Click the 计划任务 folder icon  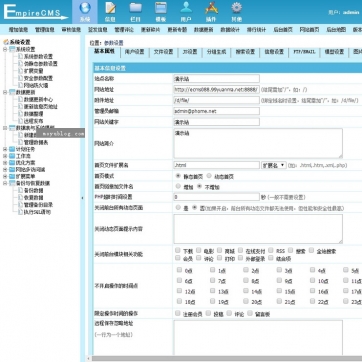click(12, 149)
